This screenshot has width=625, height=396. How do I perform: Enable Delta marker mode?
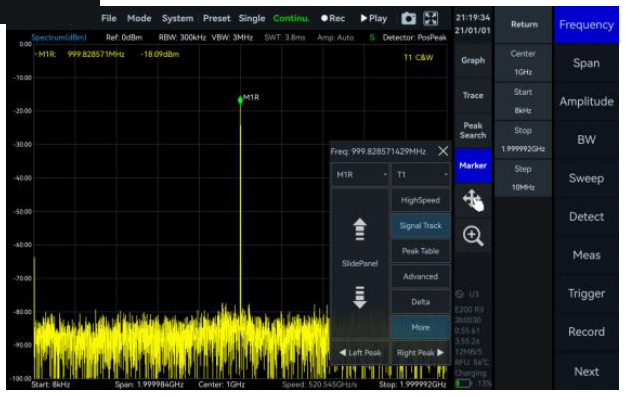coord(421,302)
